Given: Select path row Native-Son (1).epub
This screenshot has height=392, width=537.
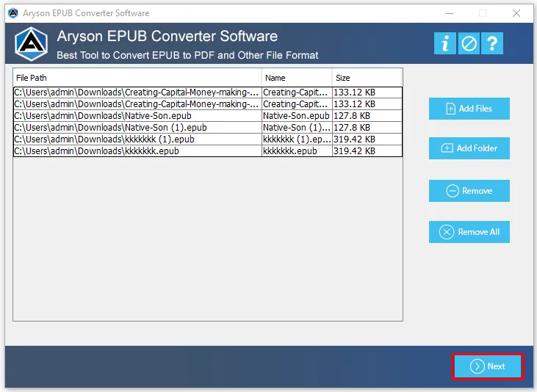Looking at the screenshot, I should click(x=137, y=127).
